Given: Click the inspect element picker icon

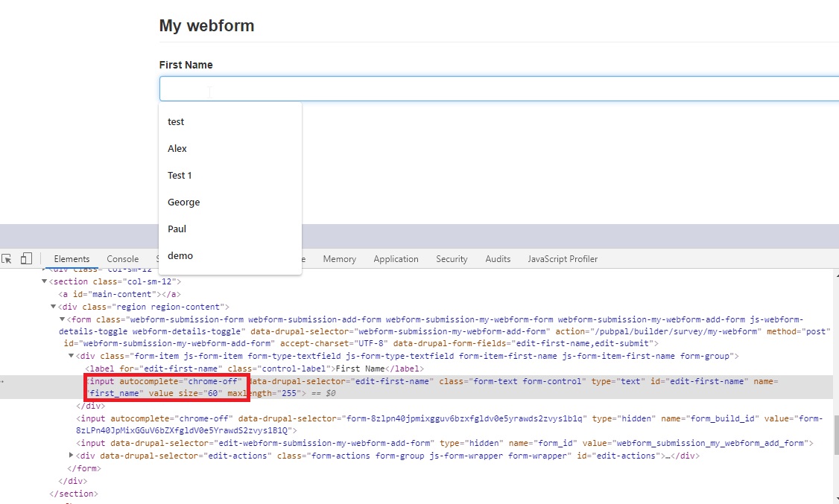Looking at the screenshot, I should click(7, 258).
